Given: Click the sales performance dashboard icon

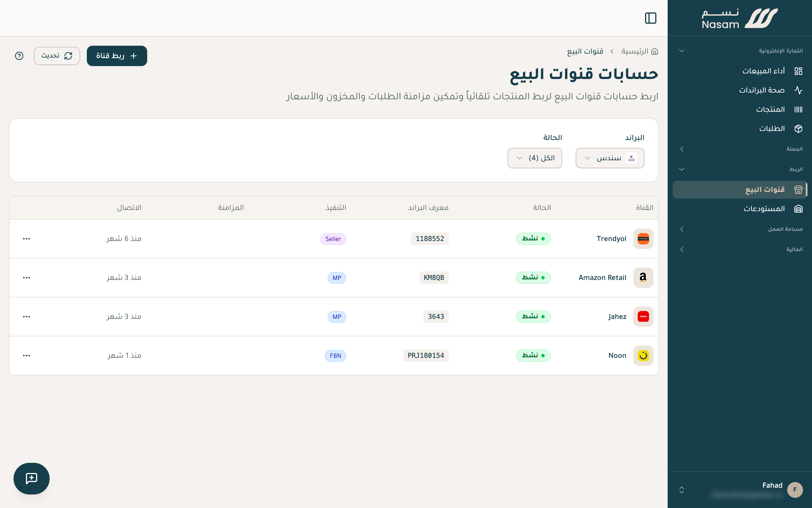Looking at the screenshot, I should point(798,71).
